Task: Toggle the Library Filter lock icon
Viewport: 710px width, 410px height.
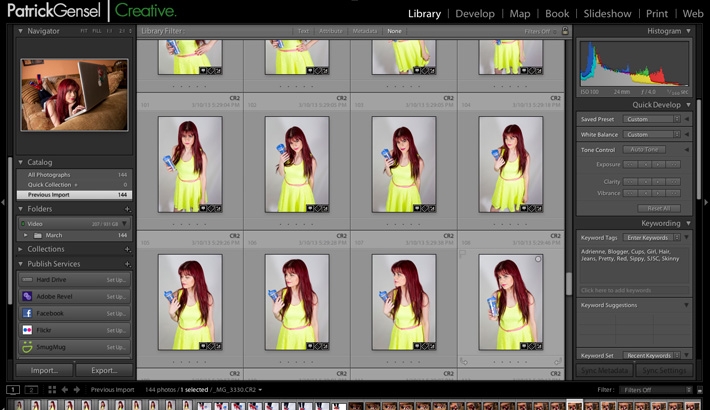Action: pos(565,31)
